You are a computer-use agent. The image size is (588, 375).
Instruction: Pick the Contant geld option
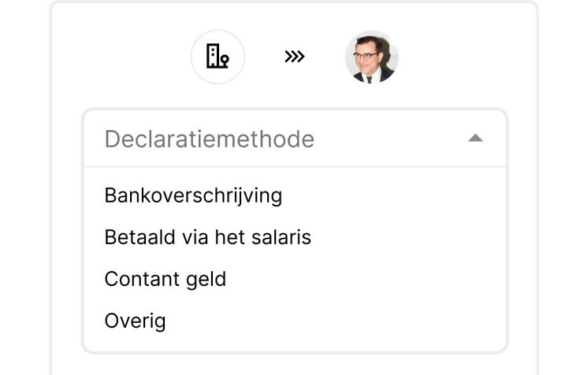pyautogui.click(x=165, y=279)
